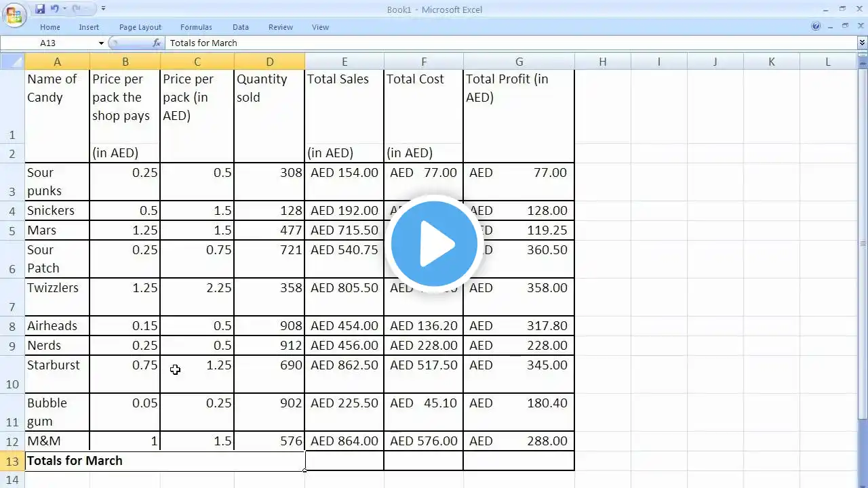
Task: Select row 7 header
Action: click(12, 297)
